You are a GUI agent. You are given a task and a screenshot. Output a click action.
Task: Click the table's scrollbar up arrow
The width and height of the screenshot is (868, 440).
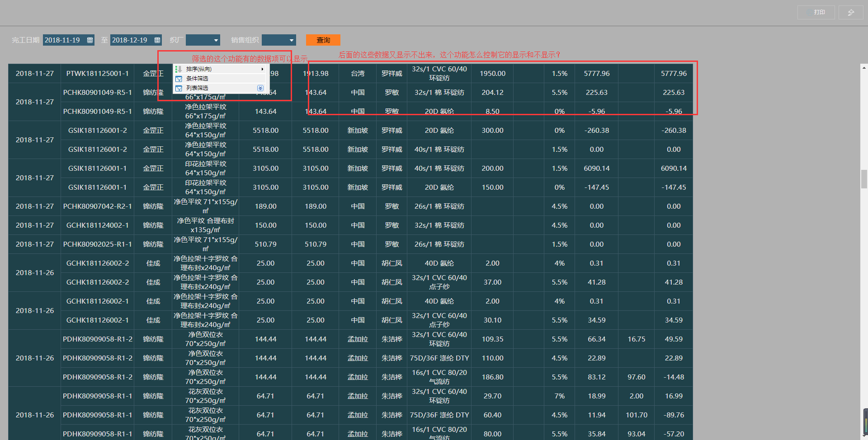pyautogui.click(x=864, y=68)
